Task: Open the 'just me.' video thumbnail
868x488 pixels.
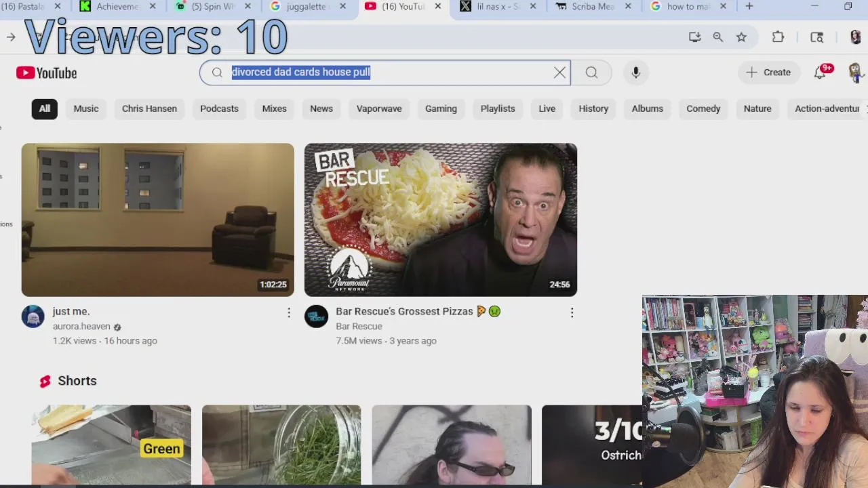Action: (157, 220)
